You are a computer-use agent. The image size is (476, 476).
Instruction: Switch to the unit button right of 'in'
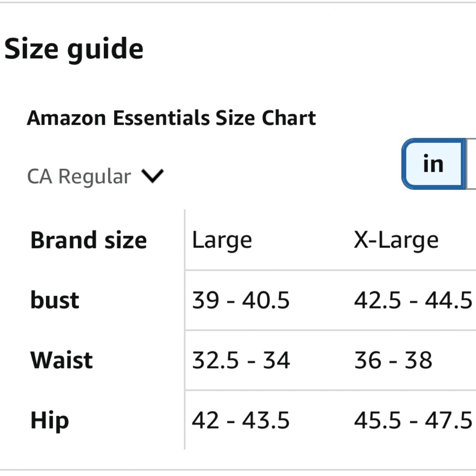[471, 164]
